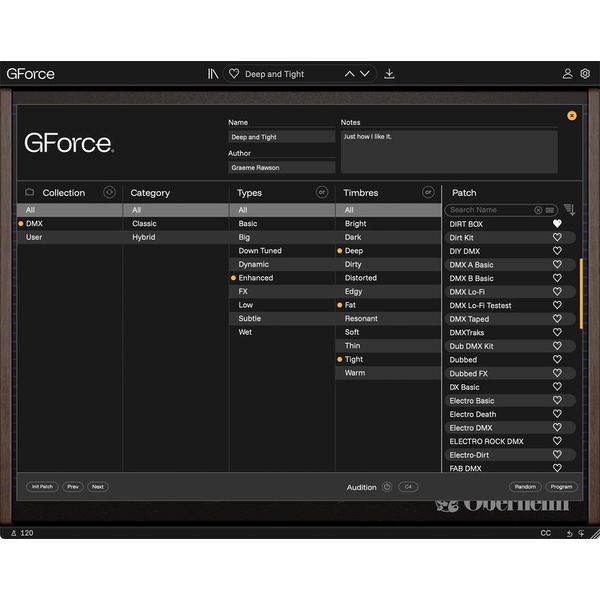Favorite the DMX B Basic patch
Viewport: 600px width, 600px height.
557,278
